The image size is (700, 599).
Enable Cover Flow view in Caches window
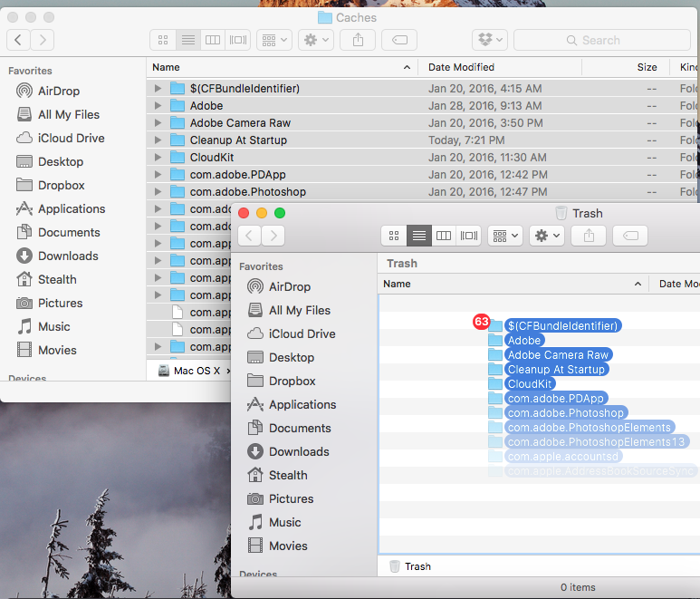pos(238,40)
